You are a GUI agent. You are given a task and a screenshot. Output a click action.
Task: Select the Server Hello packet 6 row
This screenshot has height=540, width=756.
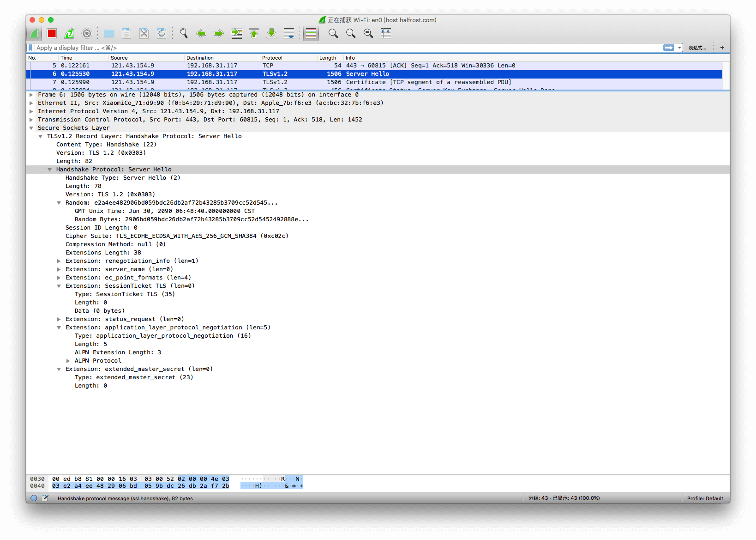[x=374, y=74]
